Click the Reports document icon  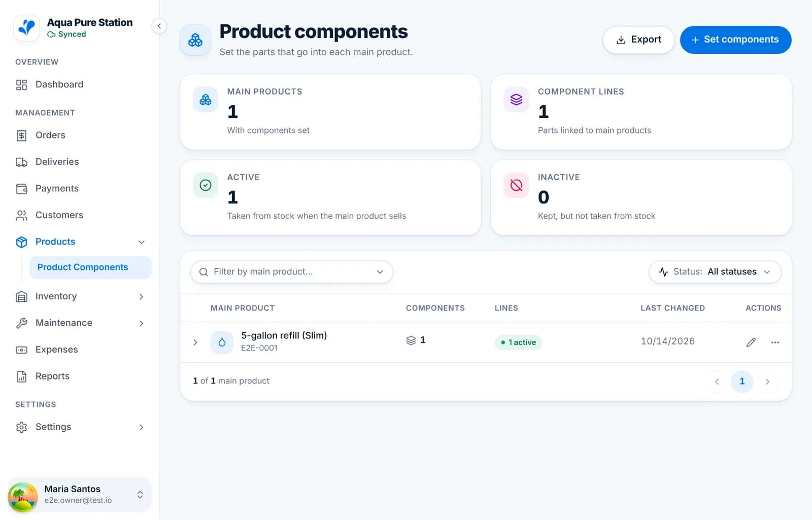pos(21,376)
